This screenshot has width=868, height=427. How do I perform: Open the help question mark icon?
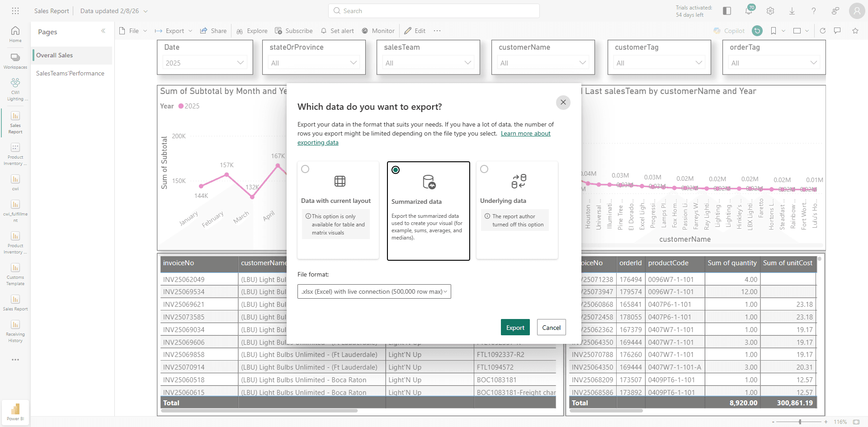(814, 11)
